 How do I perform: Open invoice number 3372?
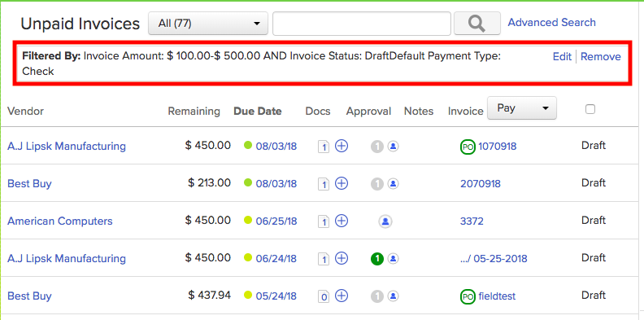click(x=472, y=221)
